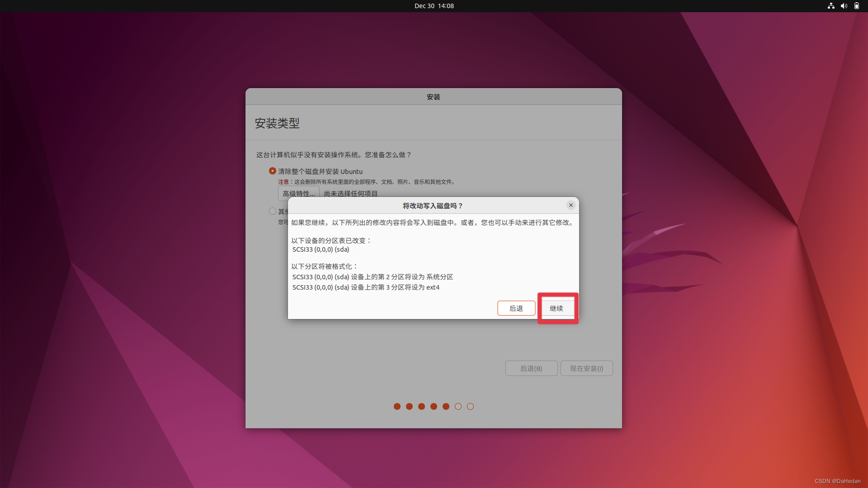Open the 高级特性 advanced features dialog
The width and height of the screenshot is (868, 488).
click(x=298, y=193)
